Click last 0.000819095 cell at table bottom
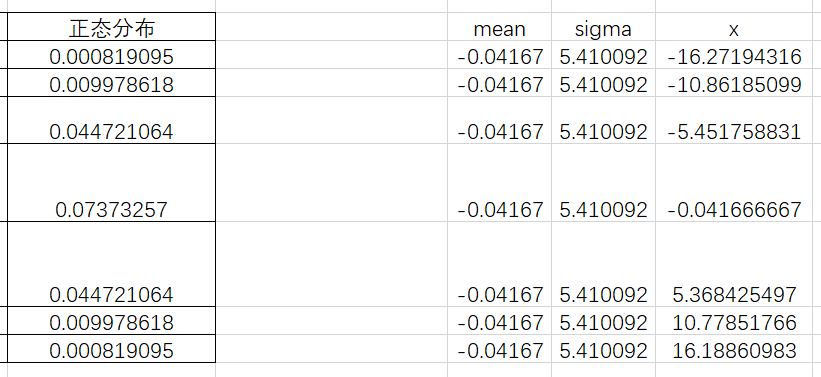Image resolution: width=821 pixels, height=377 pixels. pyautogui.click(x=111, y=349)
